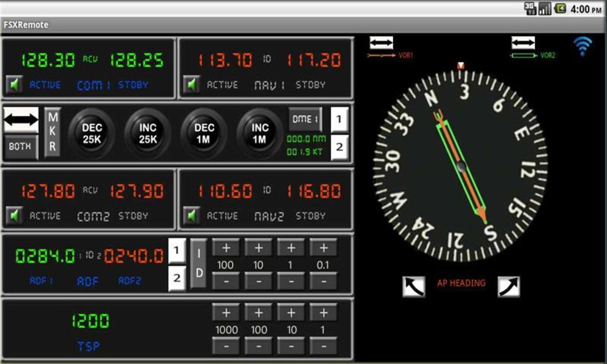The width and height of the screenshot is (607, 364).
Task: Decrease transponder code by 1
Action: coord(324,346)
